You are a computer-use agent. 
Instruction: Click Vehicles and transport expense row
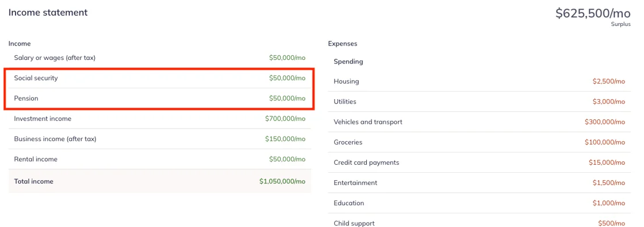(x=480, y=122)
